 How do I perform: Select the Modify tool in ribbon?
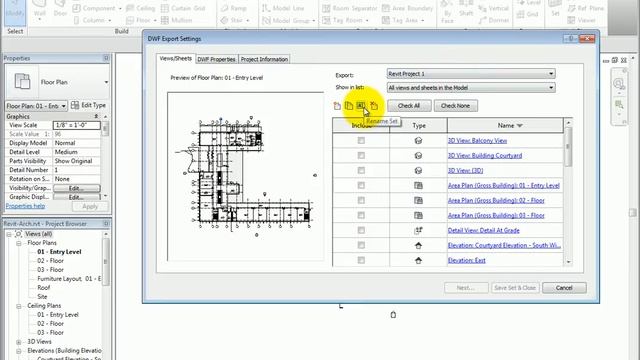coord(15,12)
